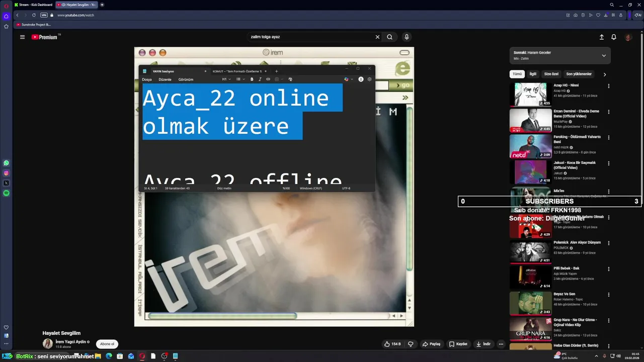Open Düzenle menu in Notepad
Image resolution: width=644 pixels, height=362 pixels.
165,79
